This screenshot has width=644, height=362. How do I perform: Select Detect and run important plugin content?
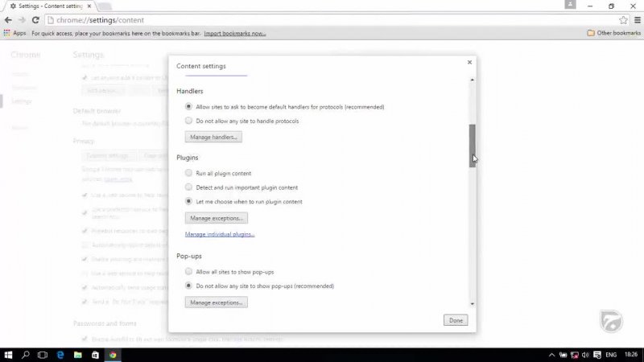tap(188, 187)
